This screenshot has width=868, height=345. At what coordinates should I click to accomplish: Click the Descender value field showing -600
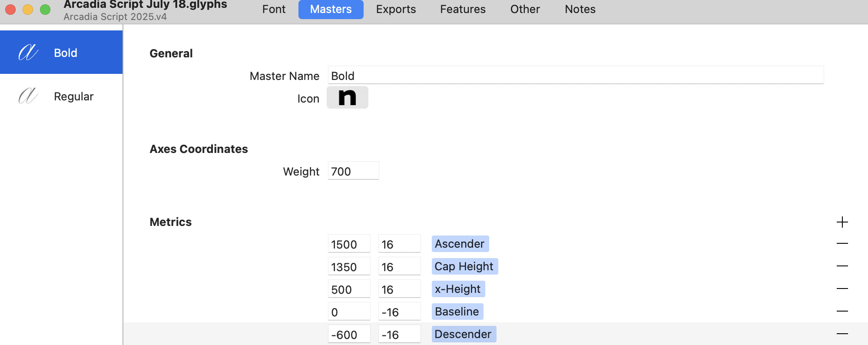coord(348,334)
